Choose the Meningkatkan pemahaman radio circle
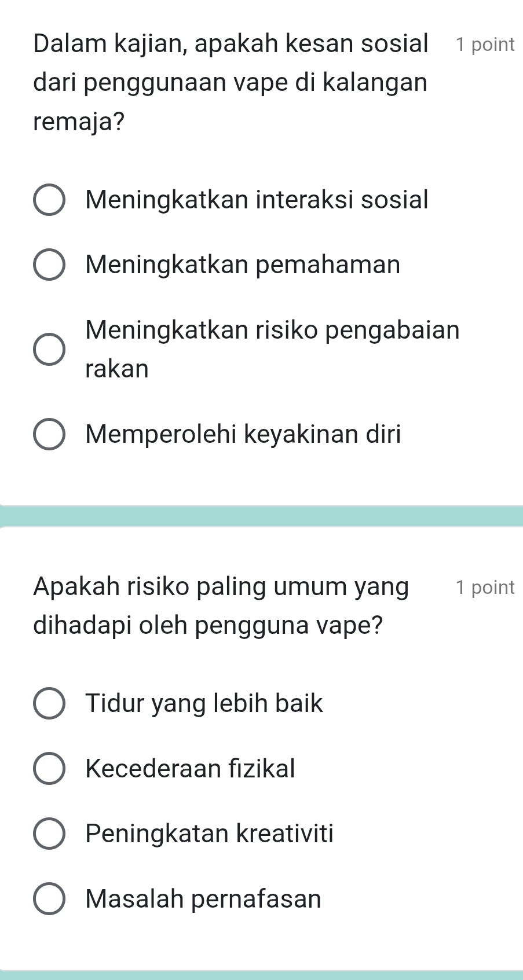523x980 pixels. pos(49,265)
